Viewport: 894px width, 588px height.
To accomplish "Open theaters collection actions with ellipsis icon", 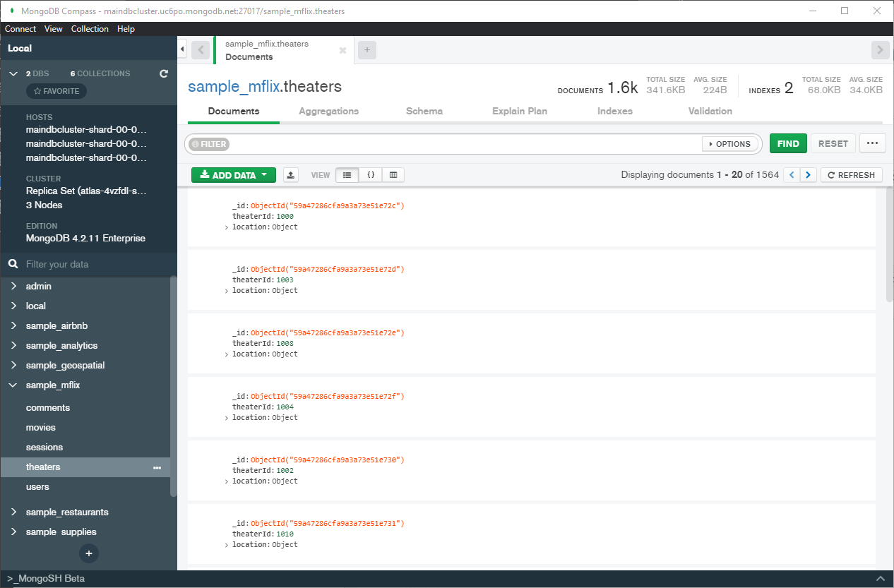I will tap(157, 467).
